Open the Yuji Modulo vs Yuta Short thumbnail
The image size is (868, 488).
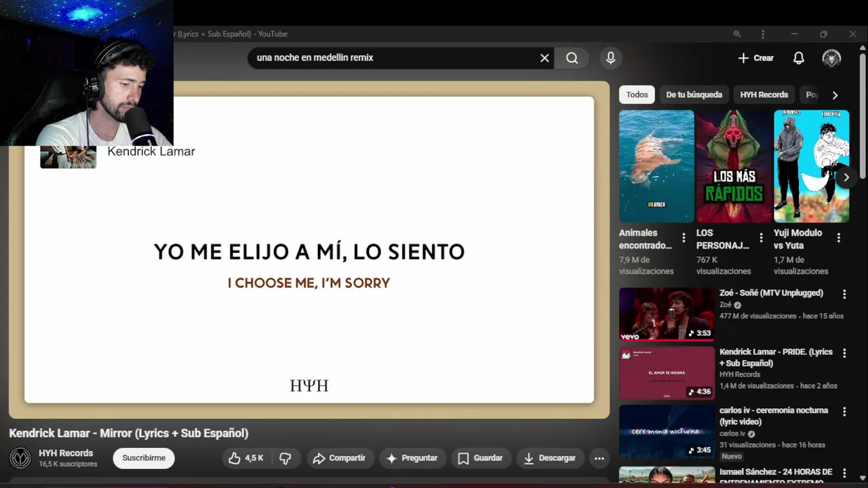[811, 166]
